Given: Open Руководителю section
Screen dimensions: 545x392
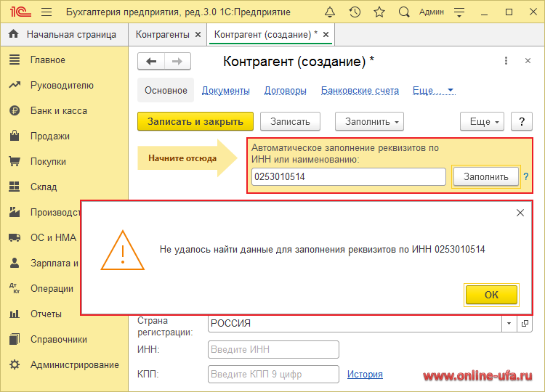Looking at the screenshot, I should [62, 85].
